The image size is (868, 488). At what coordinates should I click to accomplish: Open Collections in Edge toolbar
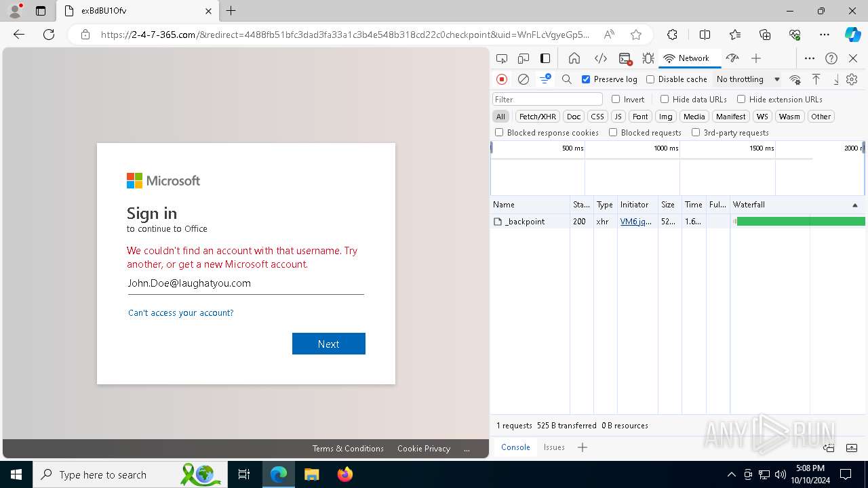[x=765, y=35]
